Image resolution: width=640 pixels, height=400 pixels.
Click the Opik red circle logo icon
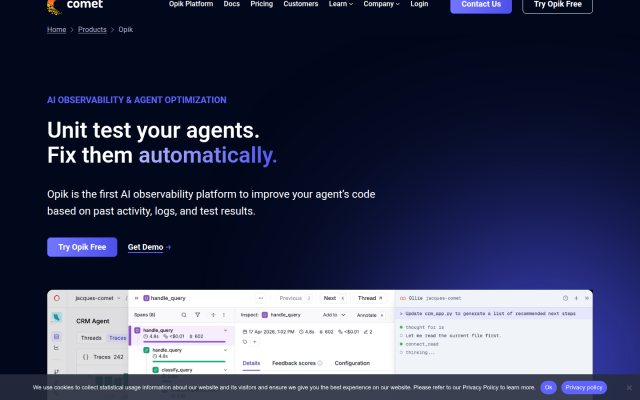click(x=57, y=298)
